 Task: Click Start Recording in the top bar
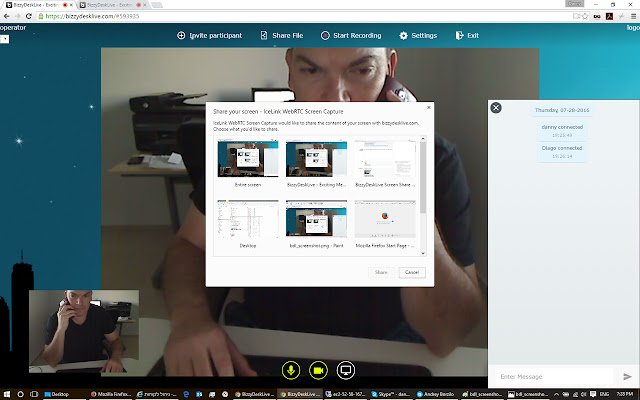[x=351, y=36]
